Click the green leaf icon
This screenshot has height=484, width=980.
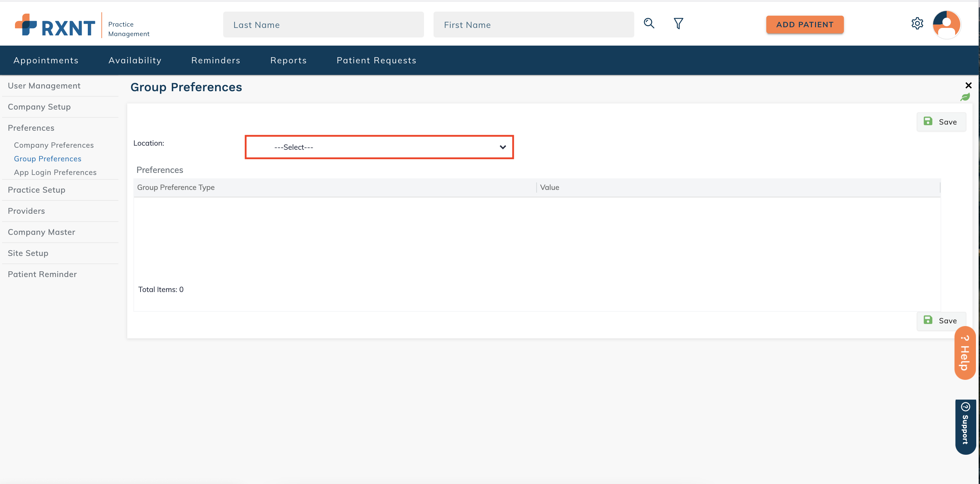(x=965, y=97)
